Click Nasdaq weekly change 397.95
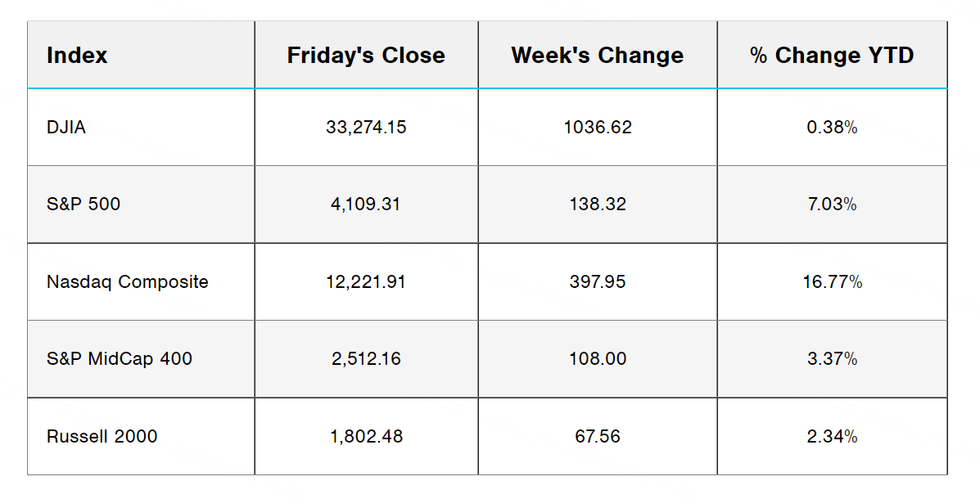The image size is (980, 499). 598,282
